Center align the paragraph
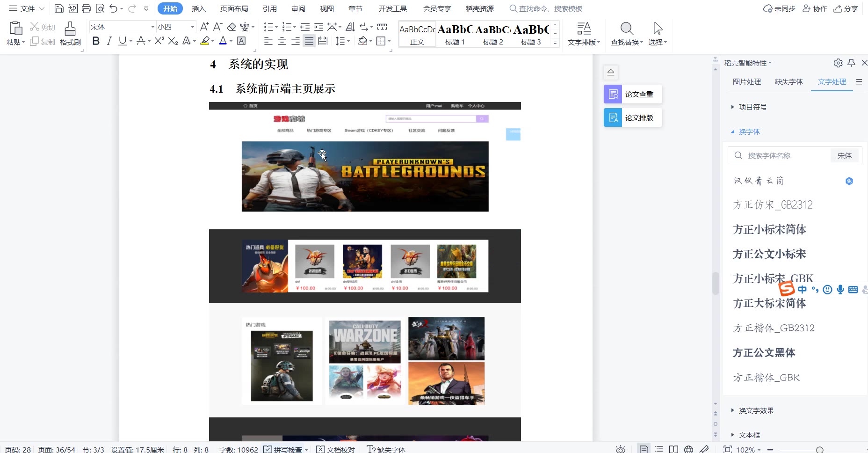The height and width of the screenshot is (453, 868). (282, 41)
